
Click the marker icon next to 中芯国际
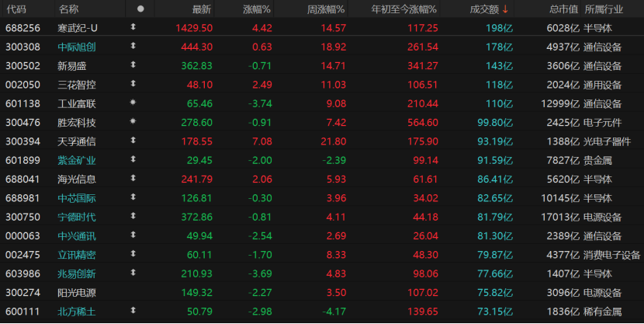[x=133, y=198]
